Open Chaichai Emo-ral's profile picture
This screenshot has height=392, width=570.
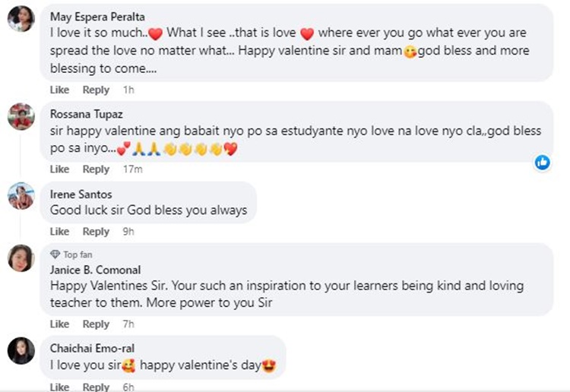(x=21, y=350)
